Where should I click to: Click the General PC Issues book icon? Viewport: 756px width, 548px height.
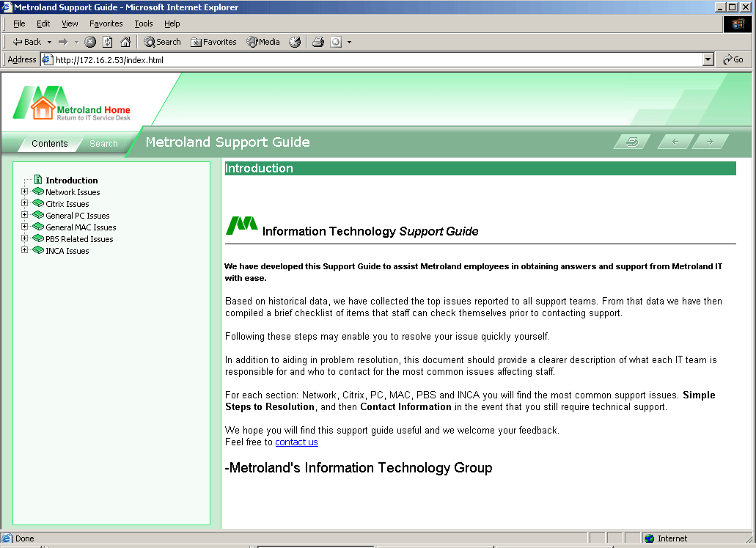coord(38,215)
